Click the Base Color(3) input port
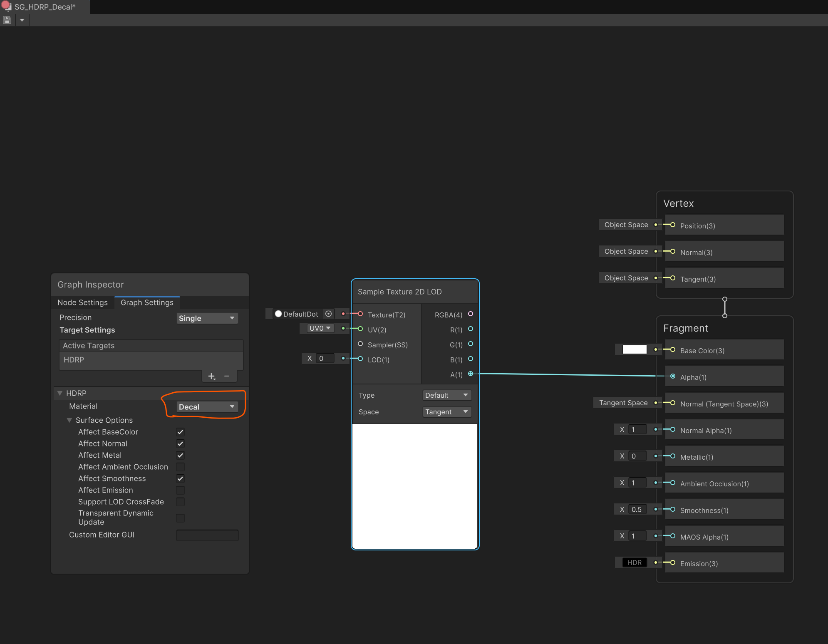828x644 pixels. click(x=672, y=350)
